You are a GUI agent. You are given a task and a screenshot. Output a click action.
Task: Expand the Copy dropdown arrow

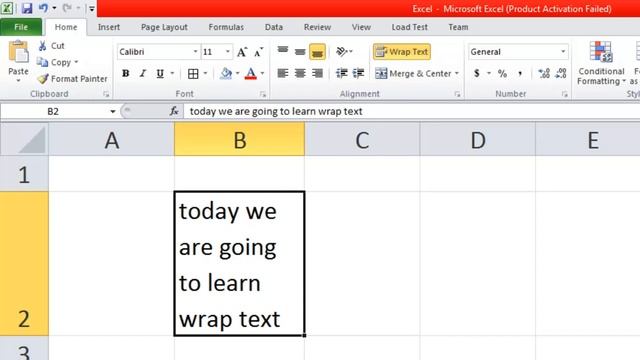click(x=76, y=62)
